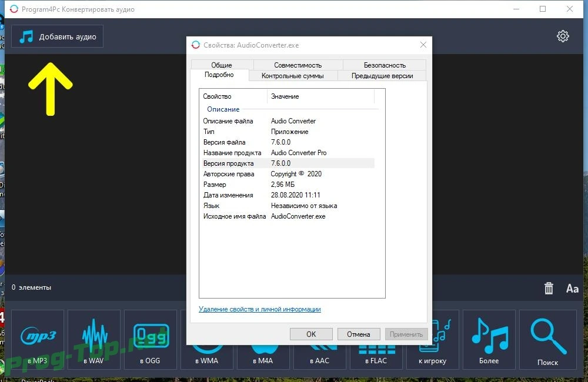Close the Свойства: AudioConverter.exe dialog
The image size is (588, 382).
[x=423, y=45]
